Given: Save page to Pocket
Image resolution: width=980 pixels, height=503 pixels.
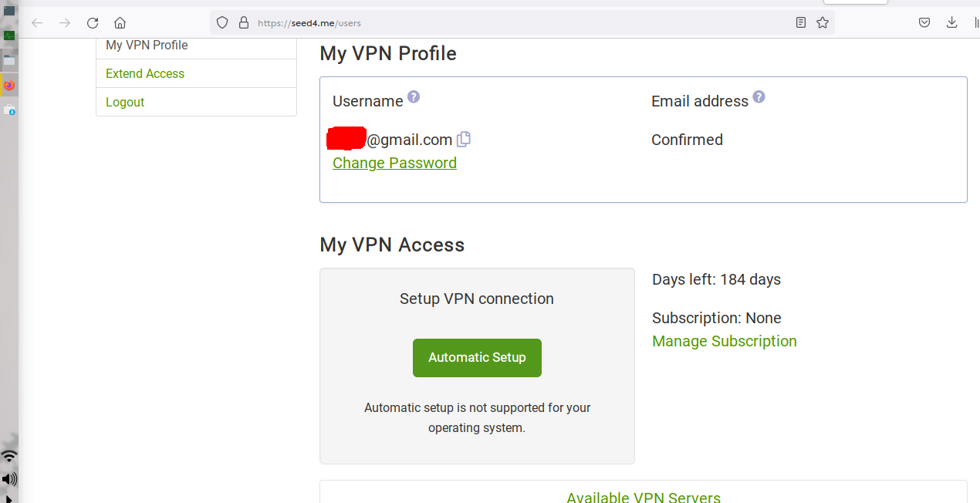Looking at the screenshot, I should click(924, 23).
